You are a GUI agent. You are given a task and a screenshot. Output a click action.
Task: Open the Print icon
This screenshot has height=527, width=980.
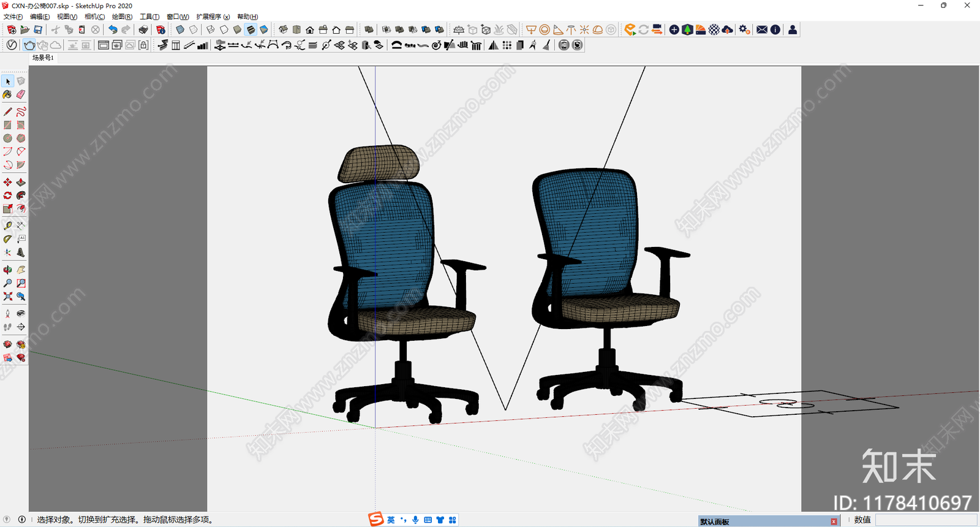(143, 29)
